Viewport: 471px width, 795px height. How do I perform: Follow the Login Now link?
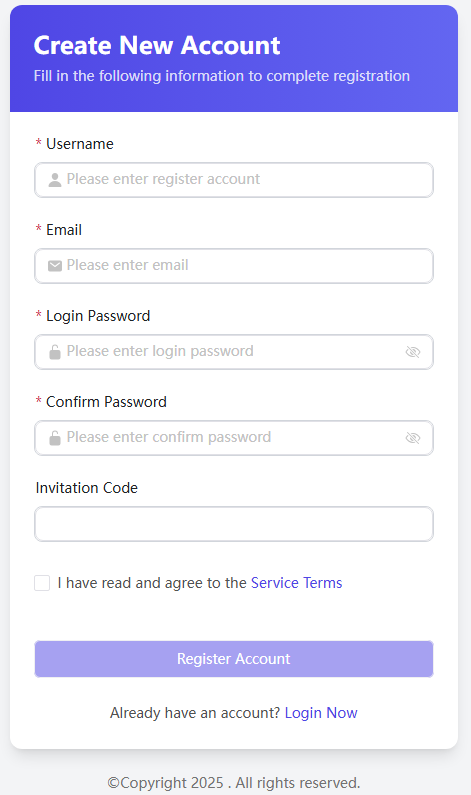click(321, 713)
